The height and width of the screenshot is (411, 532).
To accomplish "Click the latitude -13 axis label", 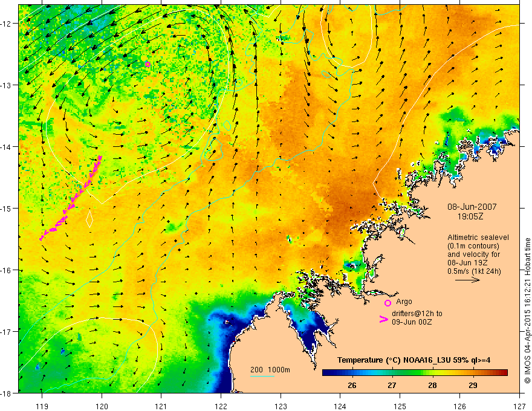I will pyautogui.click(x=7, y=85).
